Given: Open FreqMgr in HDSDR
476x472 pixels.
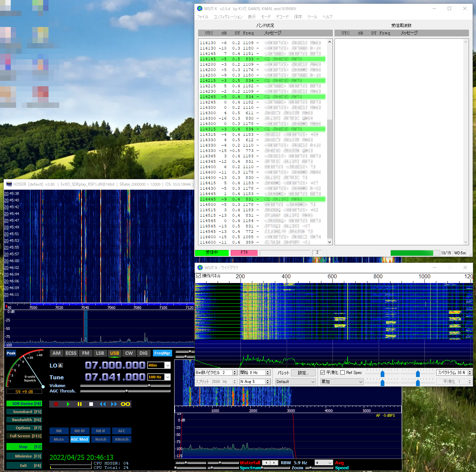Looking at the screenshot, I should point(162,353).
